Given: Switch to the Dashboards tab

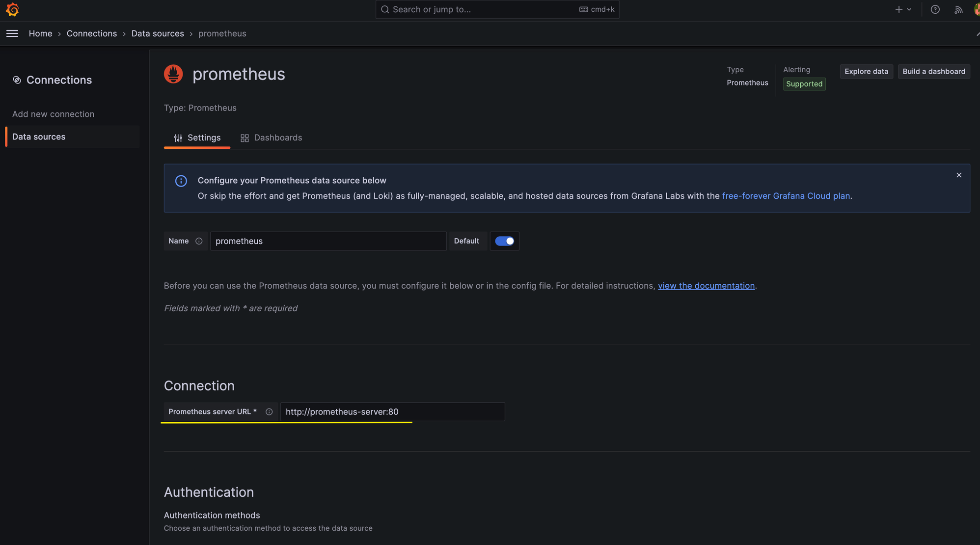Looking at the screenshot, I should pyautogui.click(x=271, y=138).
